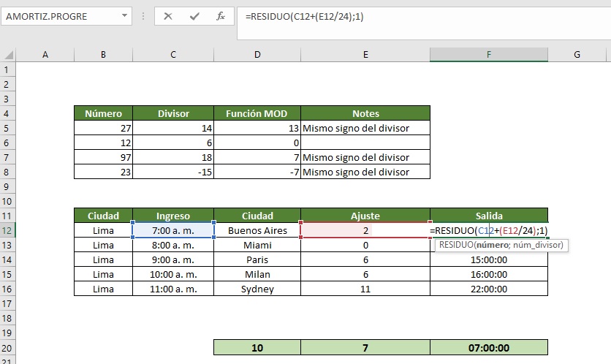Select the Divisor cell with -15
This screenshot has height=364, width=611.
tap(173, 172)
